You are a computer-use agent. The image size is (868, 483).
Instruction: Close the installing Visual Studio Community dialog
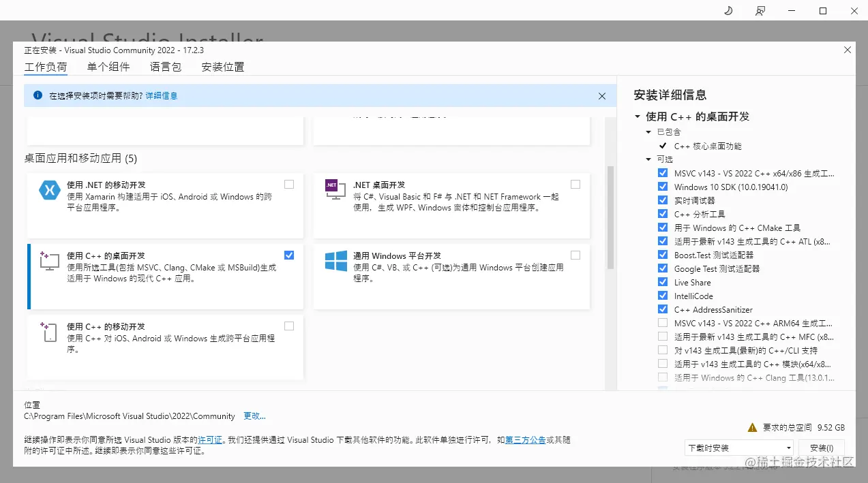click(x=848, y=50)
